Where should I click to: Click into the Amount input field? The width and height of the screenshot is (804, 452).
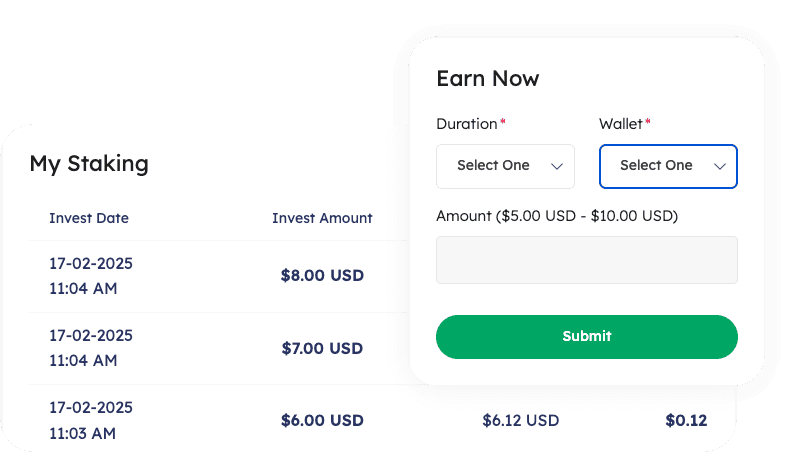click(x=587, y=260)
